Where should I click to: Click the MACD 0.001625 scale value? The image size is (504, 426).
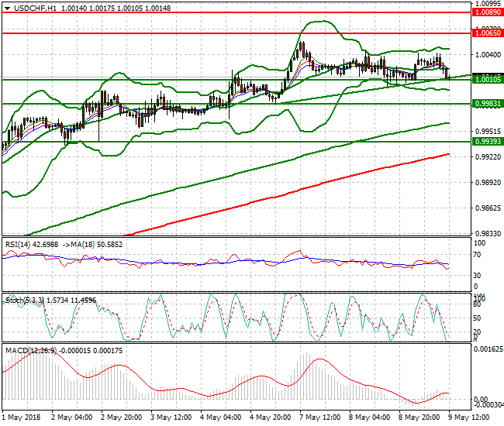(488, 349)
